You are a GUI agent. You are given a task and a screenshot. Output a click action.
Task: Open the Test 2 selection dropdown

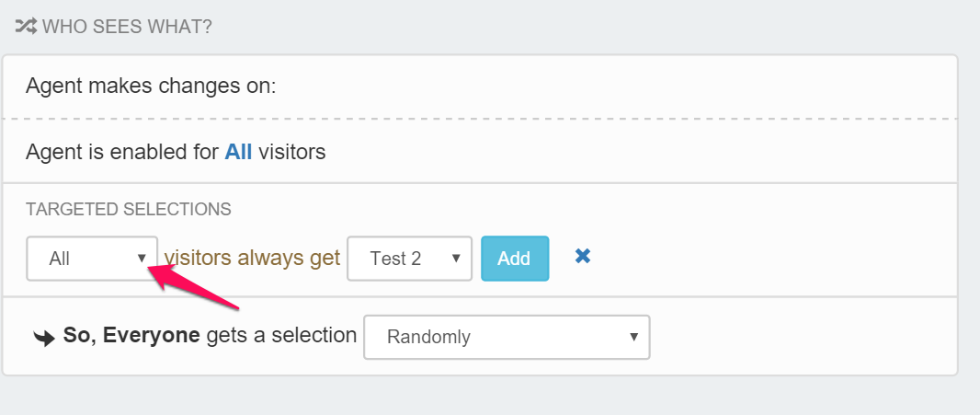tap(408, 259)
